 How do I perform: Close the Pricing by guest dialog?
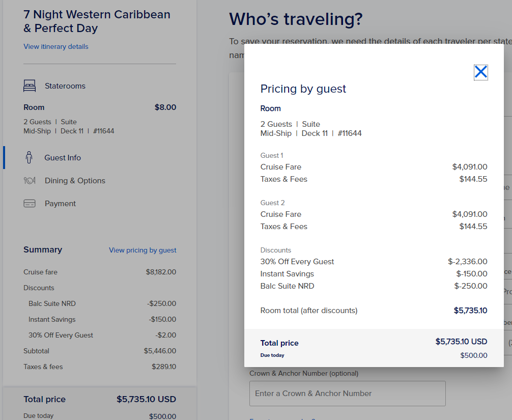pyautogui.click(x=480, y=72)
